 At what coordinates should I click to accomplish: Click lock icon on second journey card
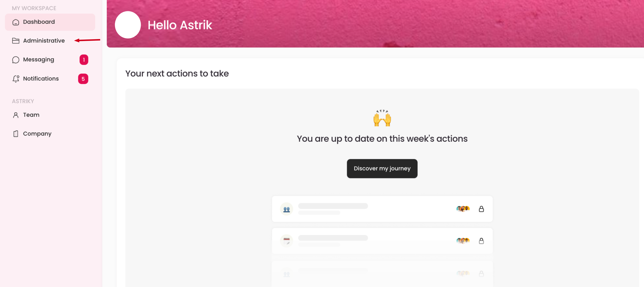click(x=481, y=241)
